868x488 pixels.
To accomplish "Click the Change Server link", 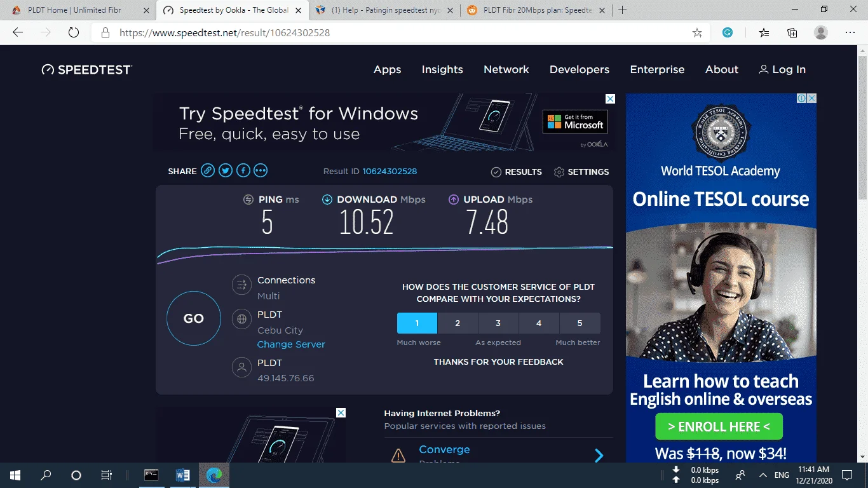I will click(291, 344).
